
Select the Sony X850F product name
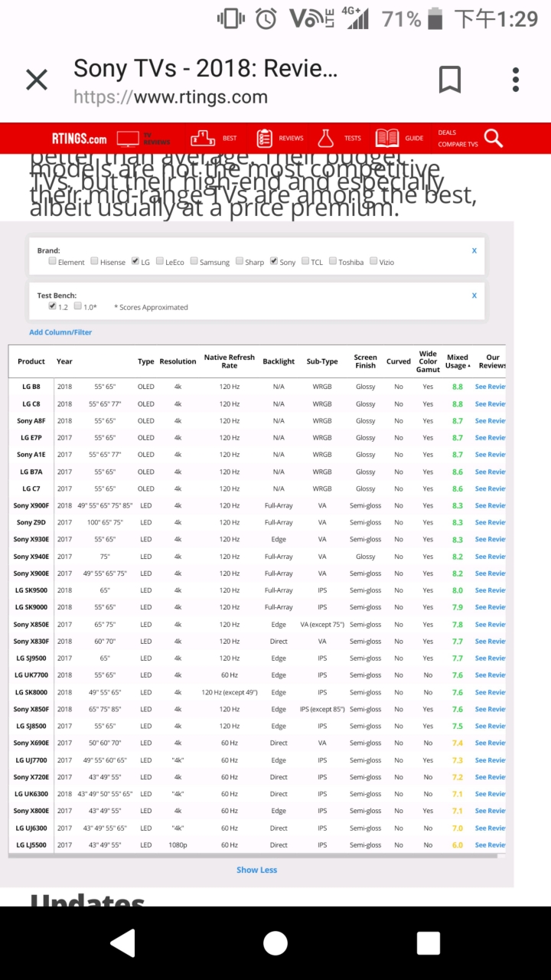coord(31,709)
